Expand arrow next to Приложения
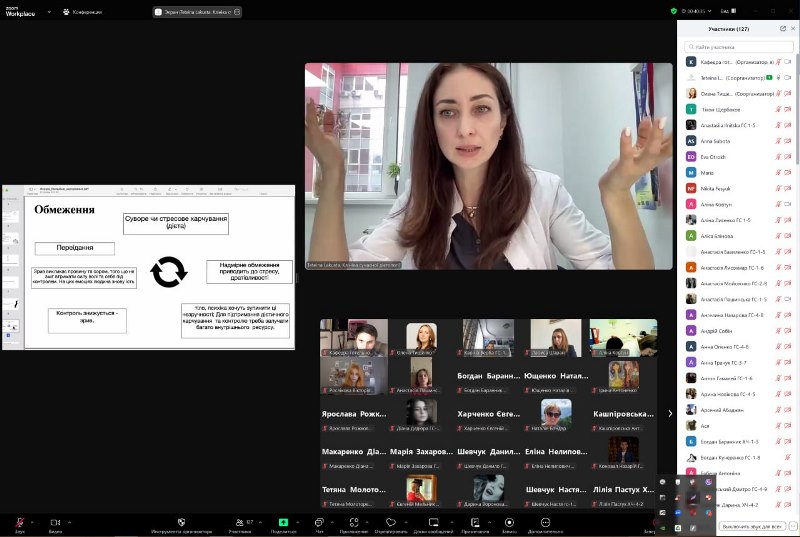Image resolution: width=800 pixels, height=537 pixels. click(367, 522)
